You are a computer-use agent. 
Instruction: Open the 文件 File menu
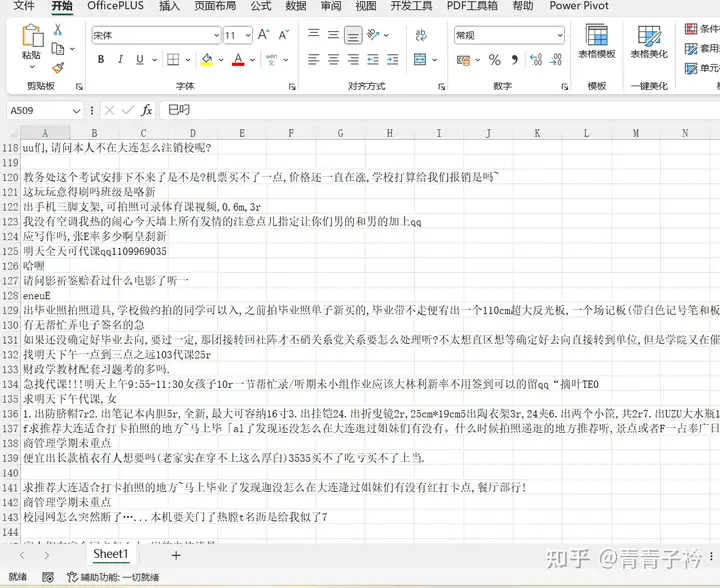(24, 6)
